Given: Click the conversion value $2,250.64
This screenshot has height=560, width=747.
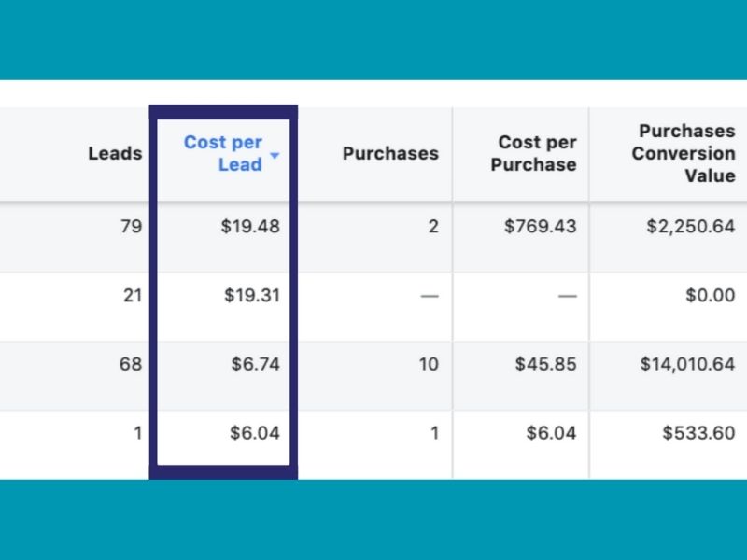Looking at the screenshot, I should point(691,226).
